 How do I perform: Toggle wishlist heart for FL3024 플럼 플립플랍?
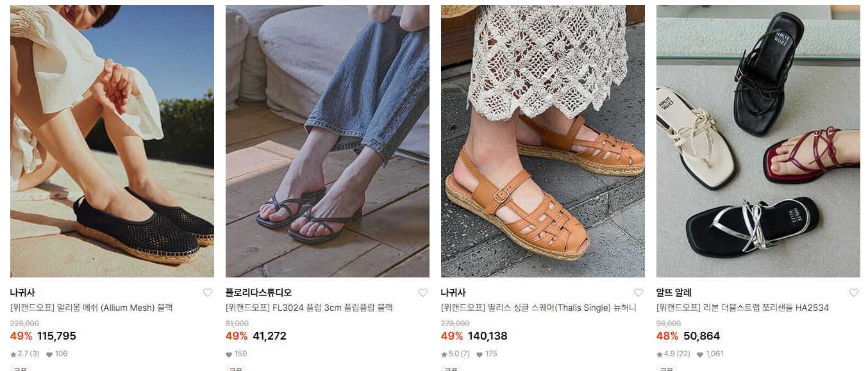point(423,293)
